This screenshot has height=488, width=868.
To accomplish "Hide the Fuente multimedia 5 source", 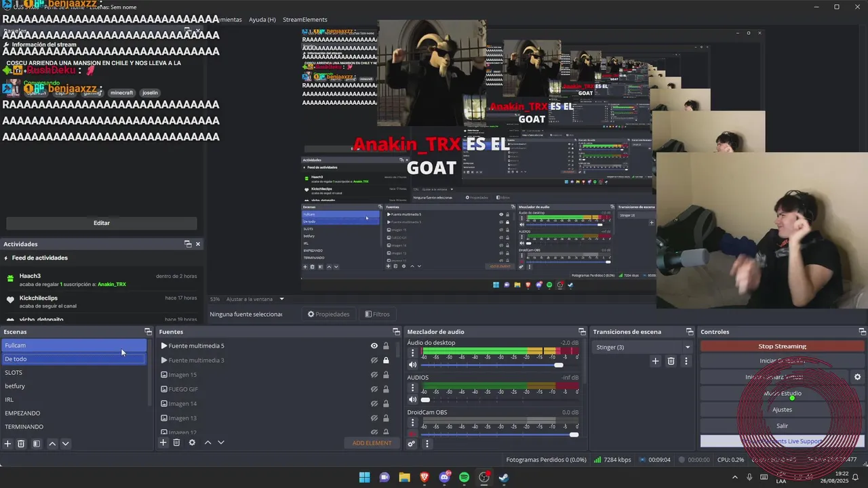I will pos(374,346).
